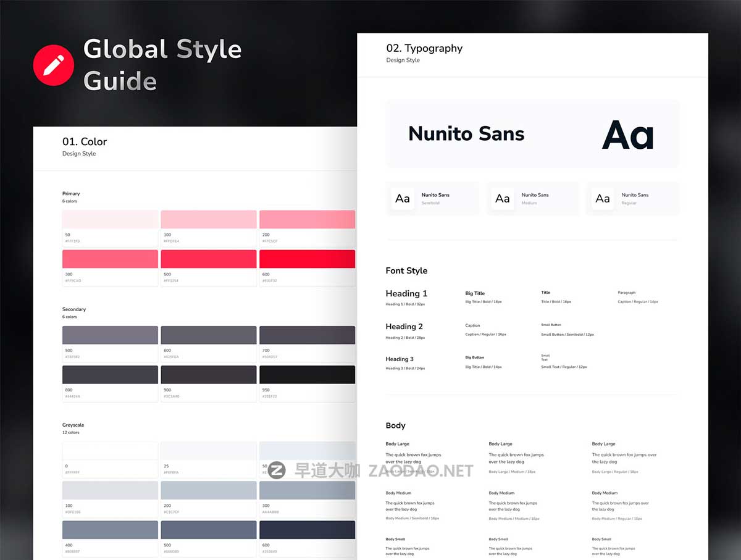Click the 01. Color page title
The image size is (741, 560).
pyautogui.click(x=85, y=142)
